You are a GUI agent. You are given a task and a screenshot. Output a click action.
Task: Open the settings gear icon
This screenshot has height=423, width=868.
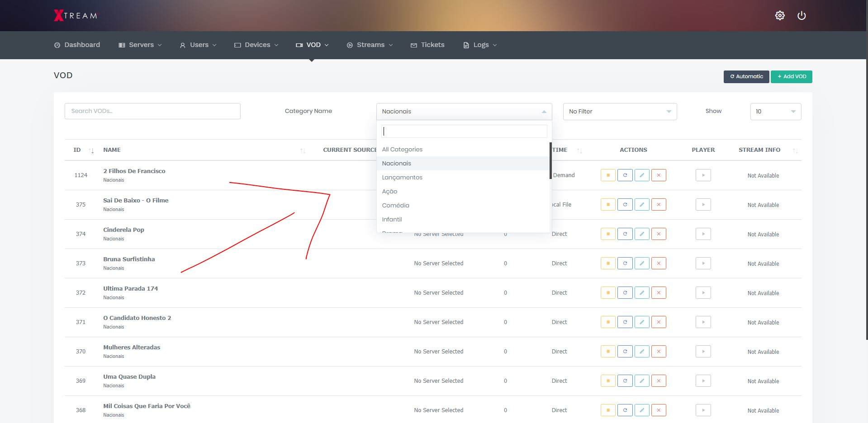point(780,15)
